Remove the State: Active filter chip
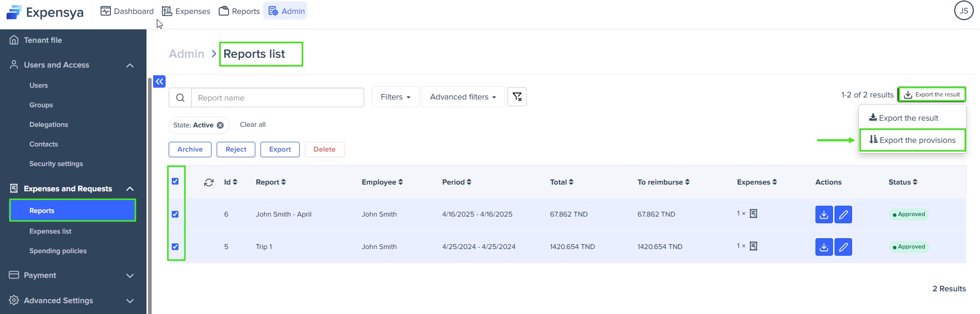The width and height of the screenshot is (980, 314). point(220,125)
